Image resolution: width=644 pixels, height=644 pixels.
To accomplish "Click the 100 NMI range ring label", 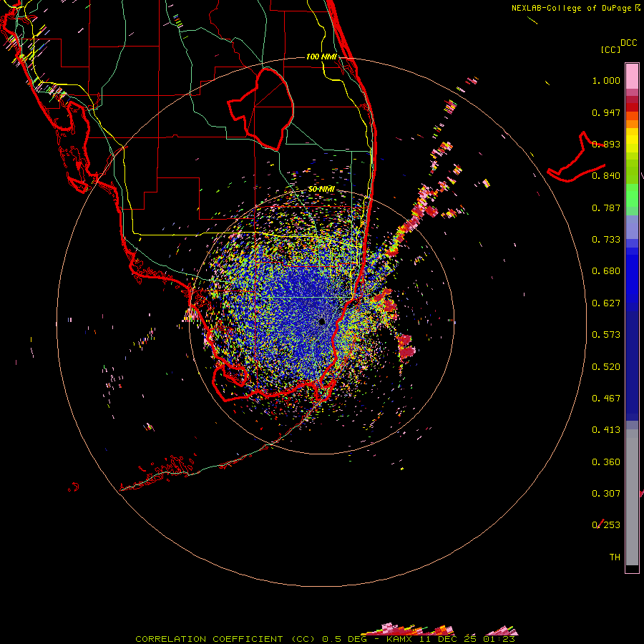I will (321, 57).
